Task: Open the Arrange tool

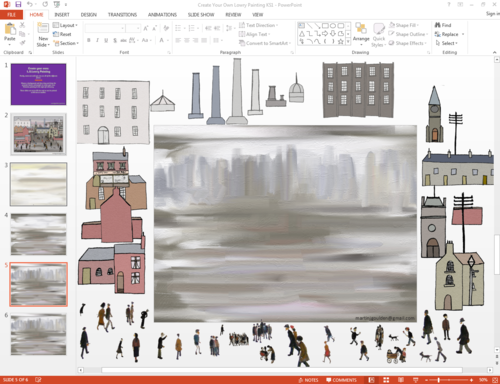Action: coord(361,33)
